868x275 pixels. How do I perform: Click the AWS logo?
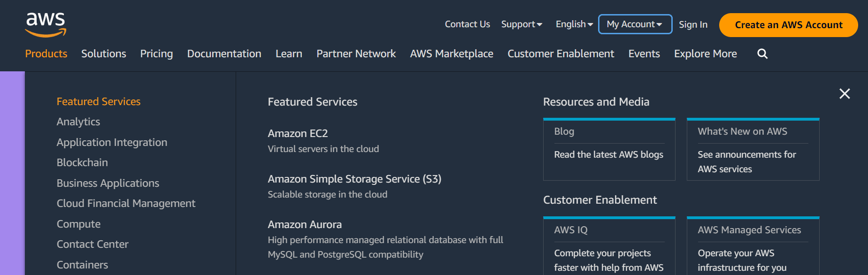[x=46, y=25]
